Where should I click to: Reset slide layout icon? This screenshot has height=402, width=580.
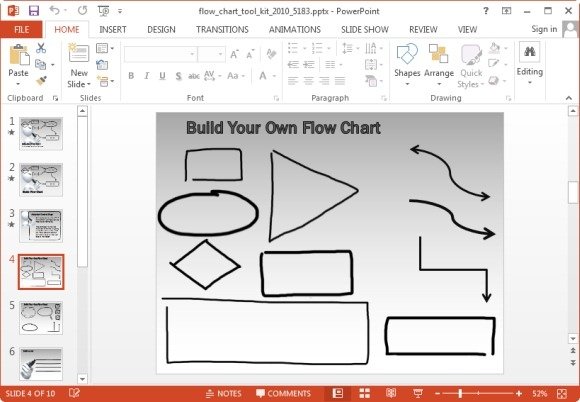point(102,65)
